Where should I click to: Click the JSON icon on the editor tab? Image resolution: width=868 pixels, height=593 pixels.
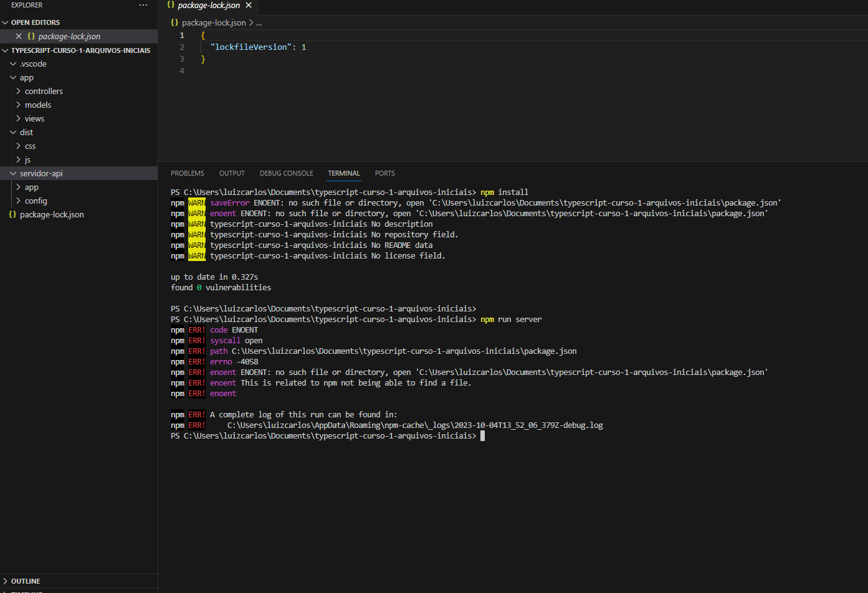(171, 5)
